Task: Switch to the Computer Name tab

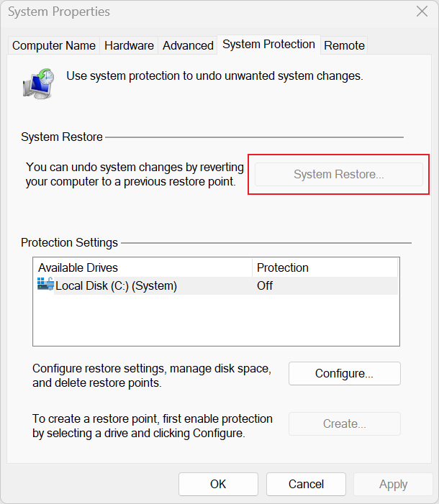Action: [54, 45]
